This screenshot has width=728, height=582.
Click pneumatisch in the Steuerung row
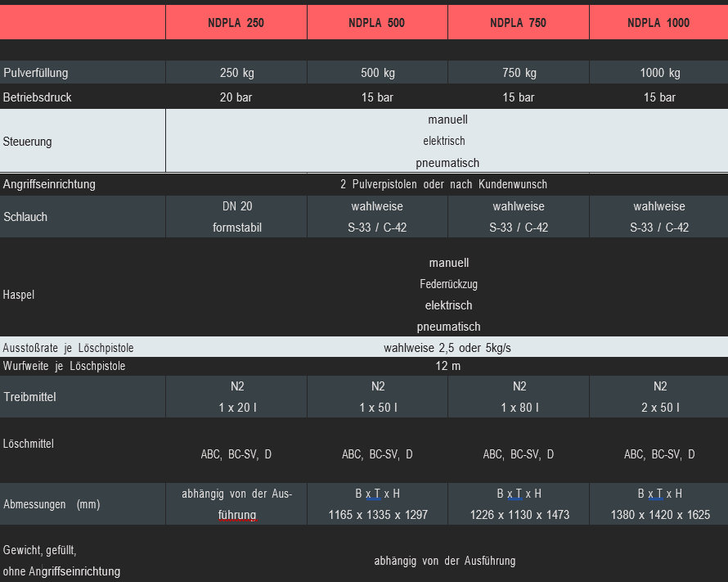point(447,163)
